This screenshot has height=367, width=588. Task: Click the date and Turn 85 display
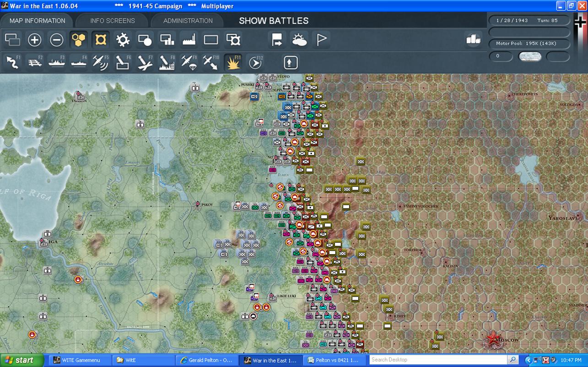coord(529,21)
